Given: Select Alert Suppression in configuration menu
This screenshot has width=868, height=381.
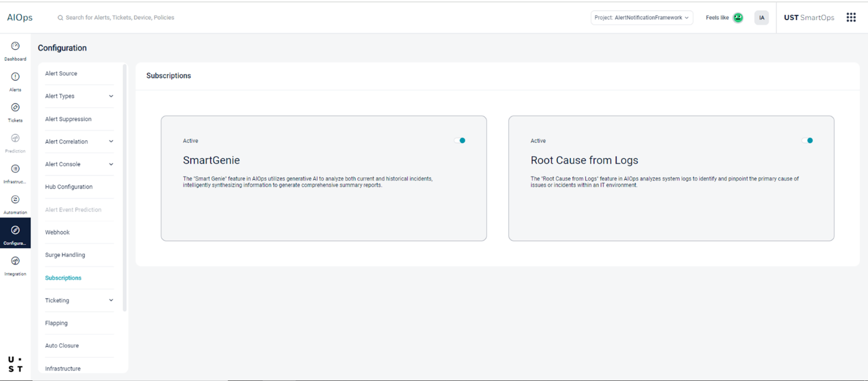Looking at the screenshot, I should 68,119.
